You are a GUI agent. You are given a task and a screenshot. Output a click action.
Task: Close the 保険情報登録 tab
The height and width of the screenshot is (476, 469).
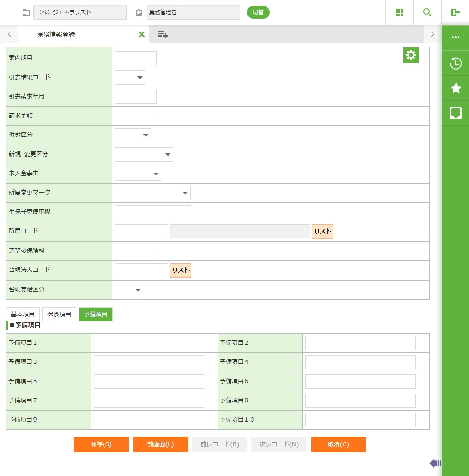[x=142, y=34]
